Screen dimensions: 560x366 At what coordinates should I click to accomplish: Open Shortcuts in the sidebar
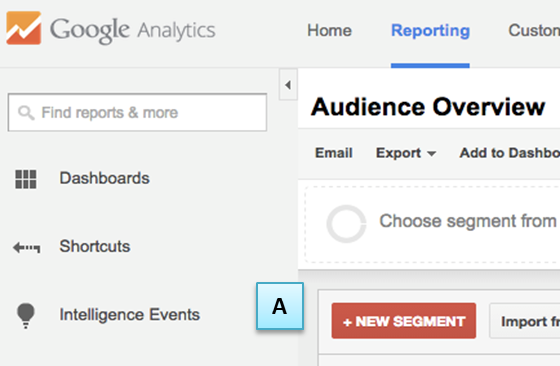(x=95, y=246)
